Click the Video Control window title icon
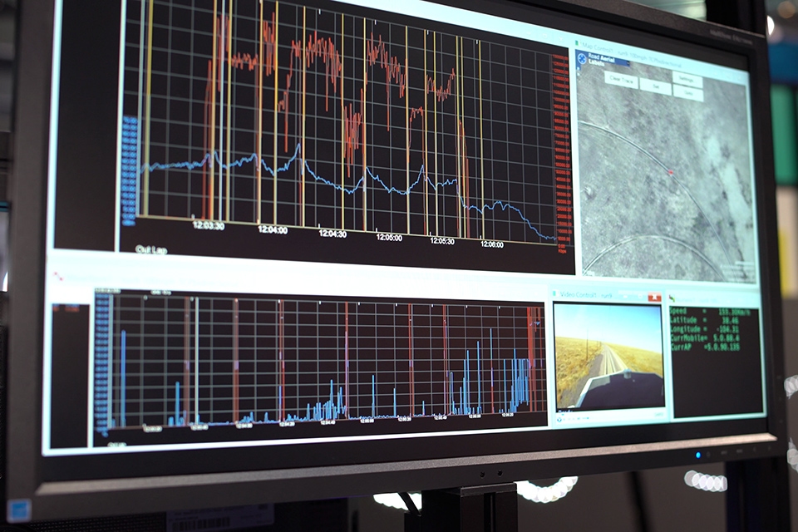 point(556,293)
